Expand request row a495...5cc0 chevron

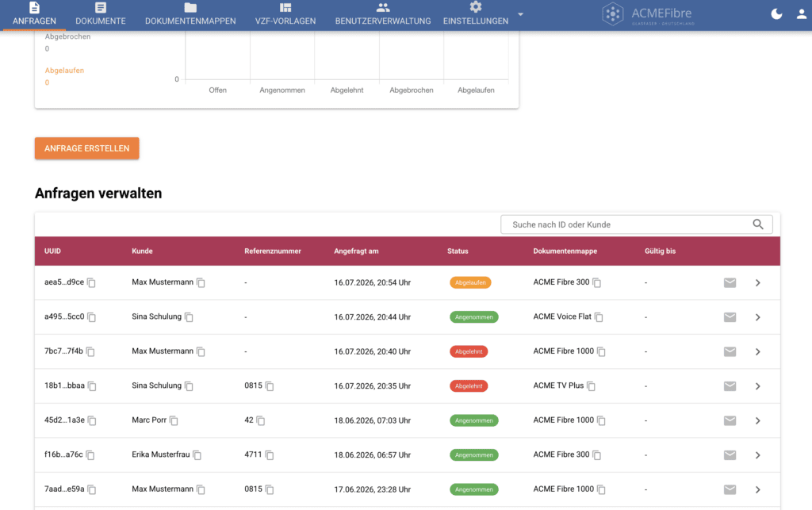[757, 317]
